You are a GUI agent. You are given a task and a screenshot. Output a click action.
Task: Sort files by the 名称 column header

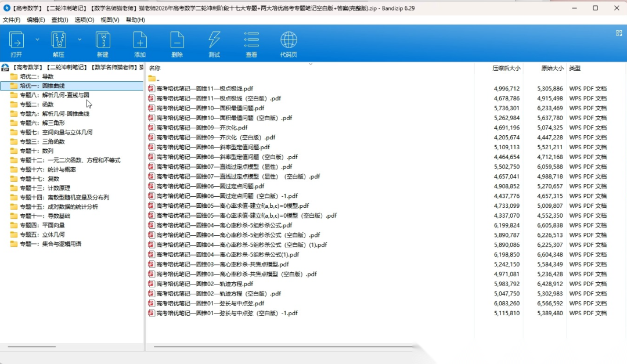155,69
